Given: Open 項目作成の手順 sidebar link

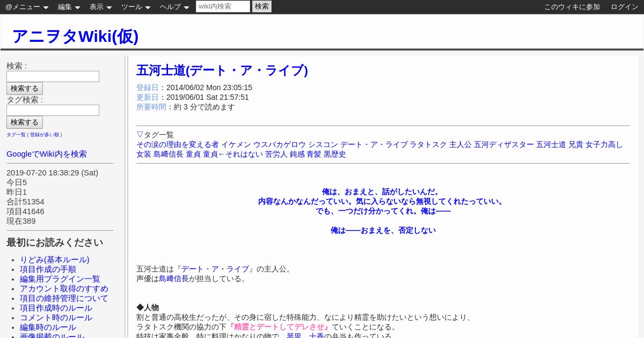Looking at the screenshot, I should tap(48, 269).
